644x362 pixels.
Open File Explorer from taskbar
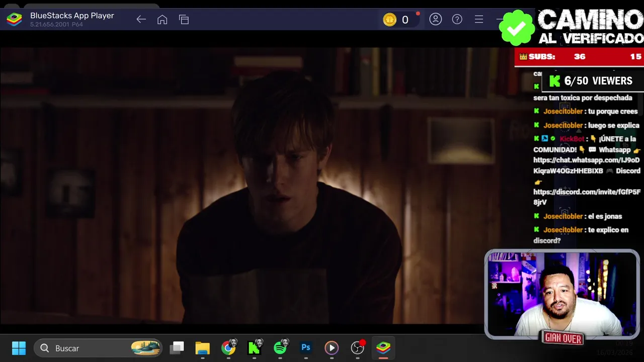(202, 348)
